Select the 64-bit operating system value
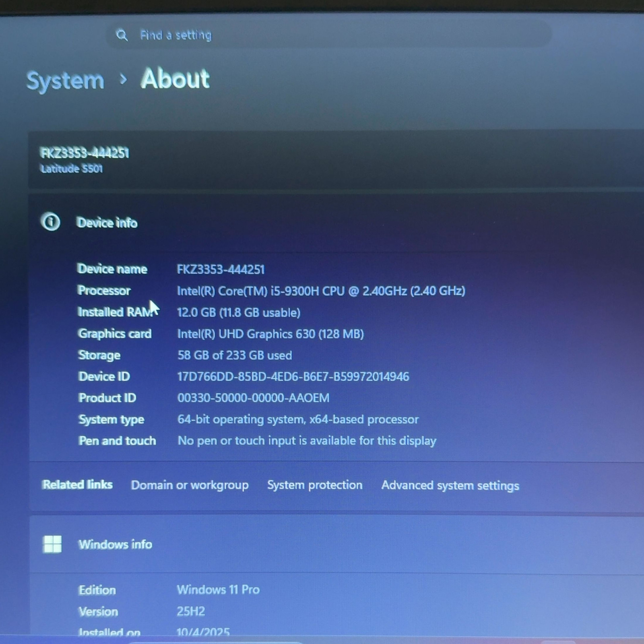The image size is (644, 644). pyautogui.click(x=298, y=419)
